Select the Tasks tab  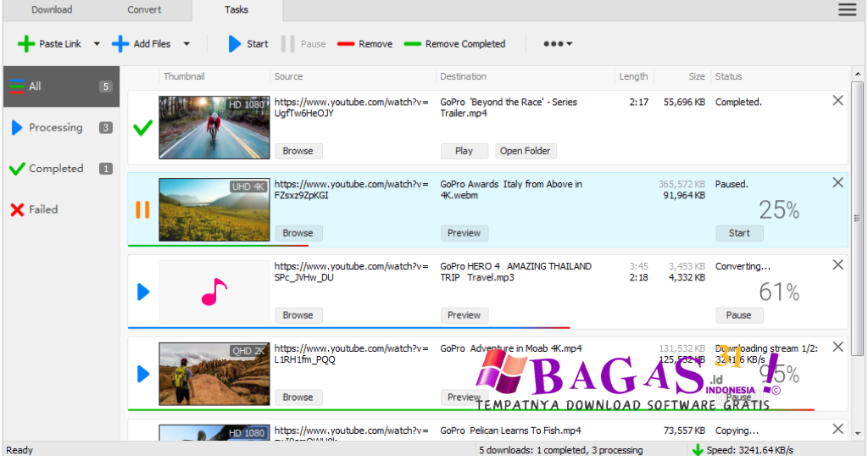pyautogui.click(x=237, y=10)
